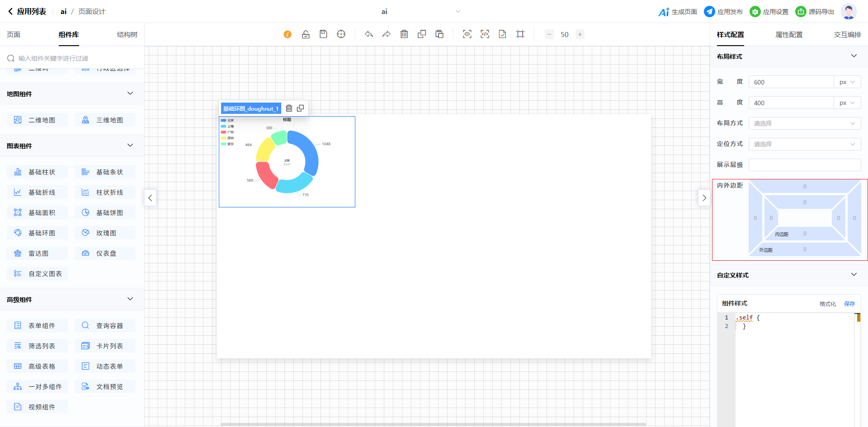
Task: Click the 应用发布 button
Action: tap(723, 12)
